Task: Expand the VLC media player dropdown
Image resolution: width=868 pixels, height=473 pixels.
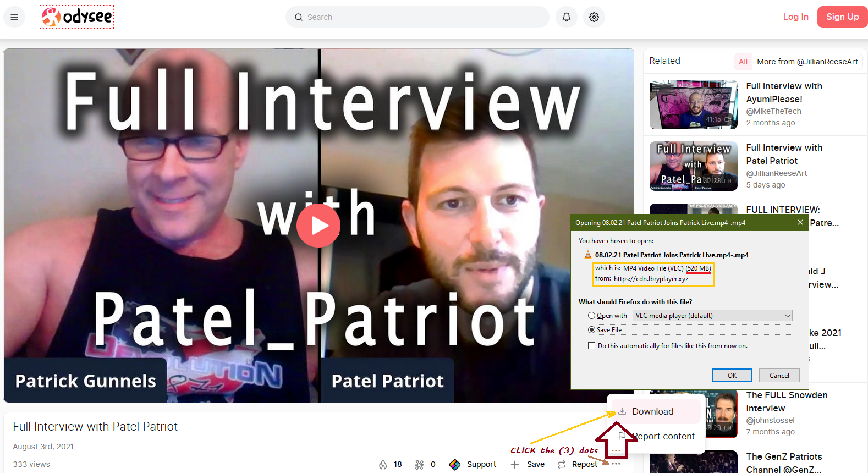Action: click(x=712, y=316)
